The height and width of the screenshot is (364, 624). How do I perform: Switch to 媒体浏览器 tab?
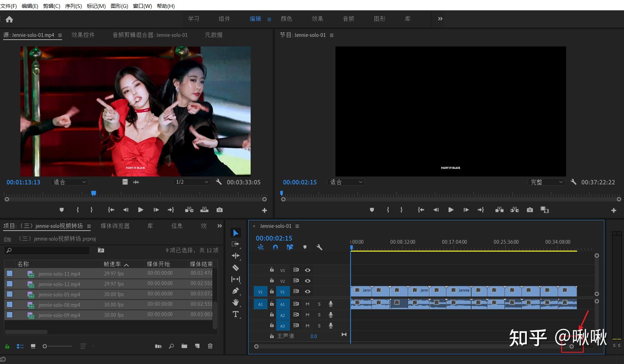[115, 226]
